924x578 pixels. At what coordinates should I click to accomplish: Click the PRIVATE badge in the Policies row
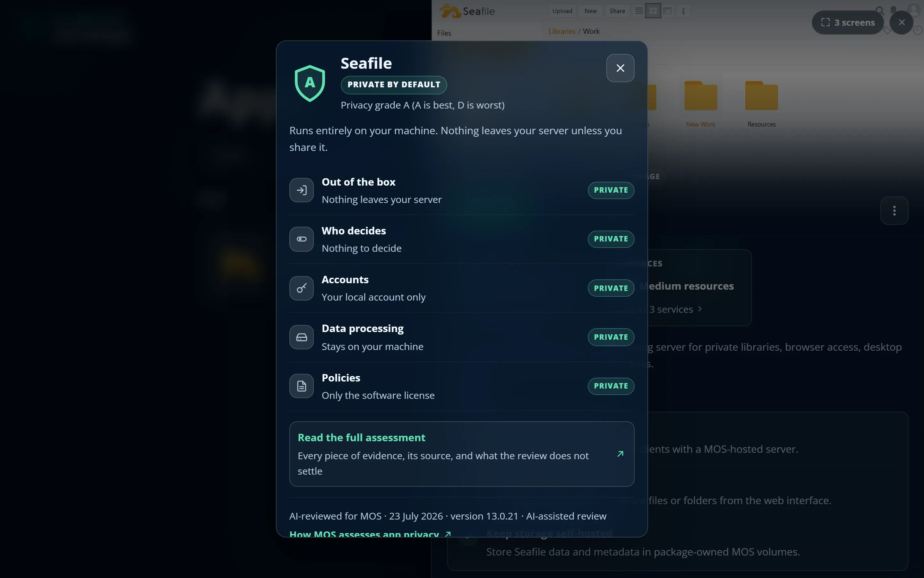click(611, 386)
